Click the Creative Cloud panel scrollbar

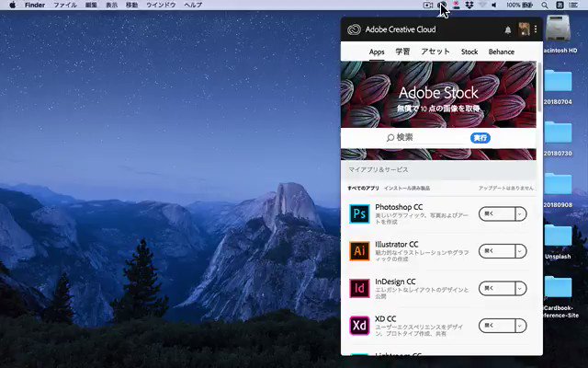[539, 87]
